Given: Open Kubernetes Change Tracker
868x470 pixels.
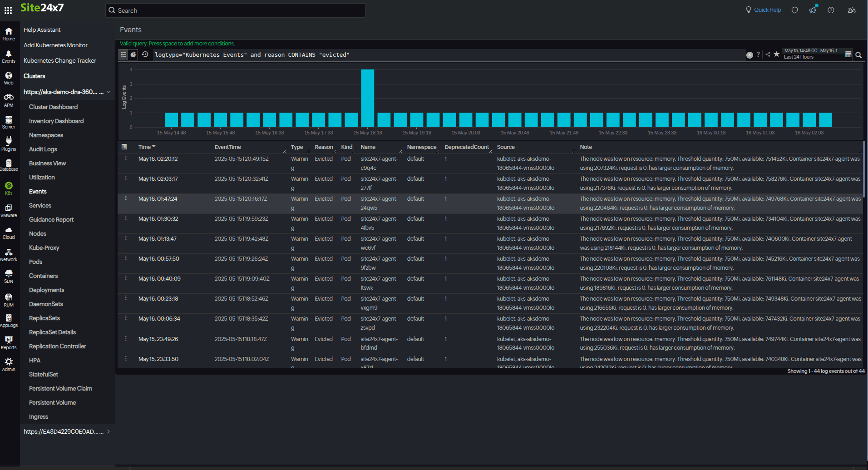Looking at the screenshot, I should tap(59, 60).
